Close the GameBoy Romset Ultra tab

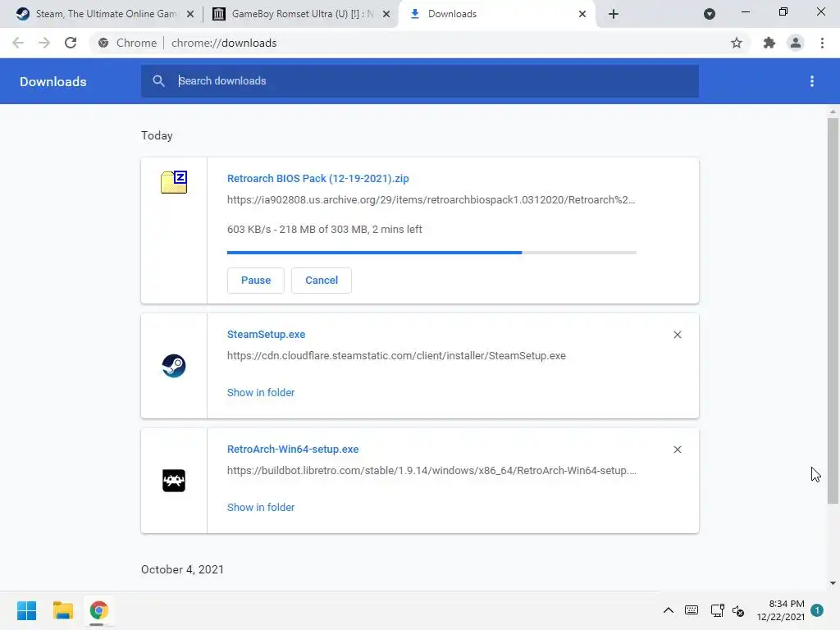click(x=386, y=14)
